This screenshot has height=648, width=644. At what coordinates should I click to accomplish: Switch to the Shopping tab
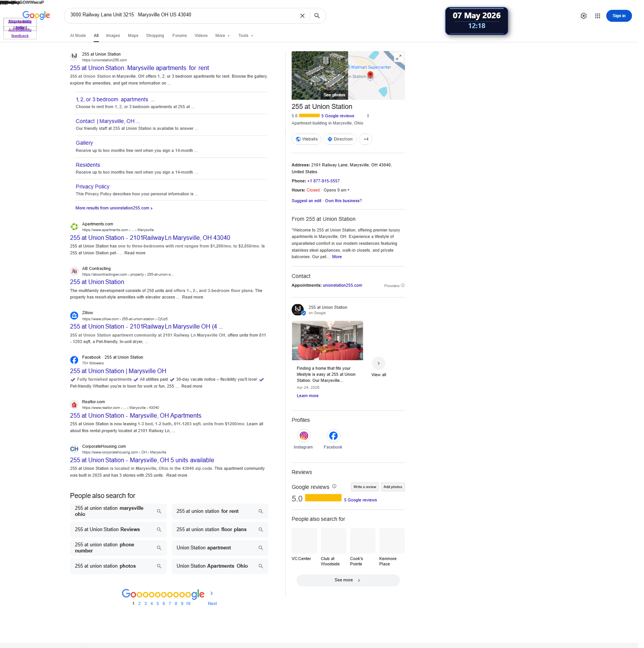pos(155,36)
